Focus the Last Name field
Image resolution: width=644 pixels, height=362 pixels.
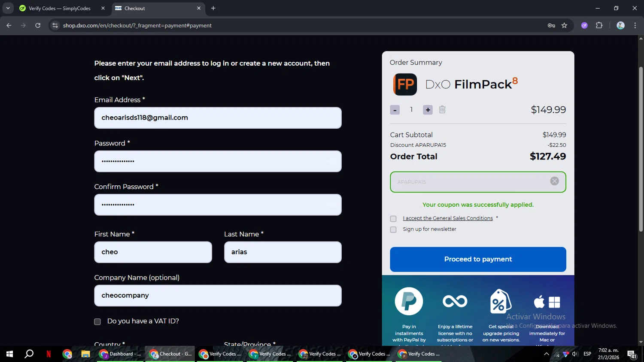(283, 252)
